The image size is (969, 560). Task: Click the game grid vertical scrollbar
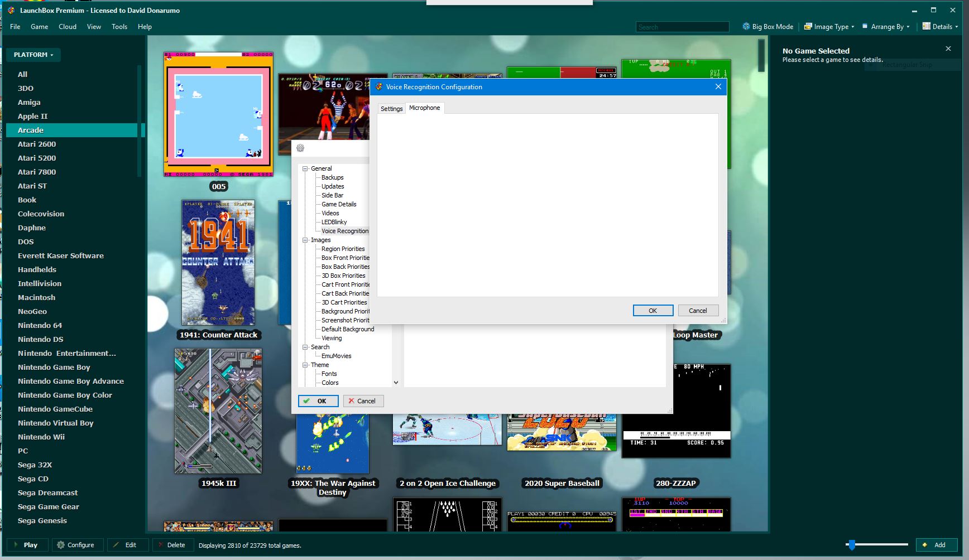[761, 56]
